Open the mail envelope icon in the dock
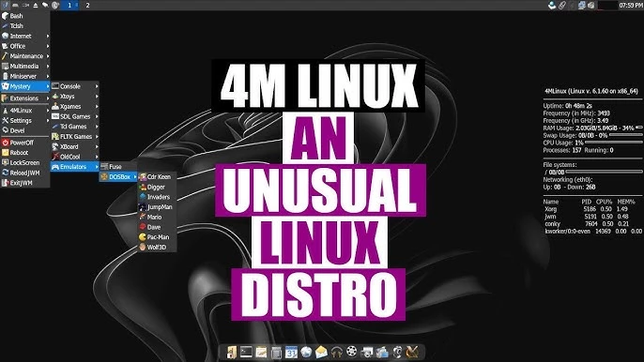The height and width of the screenshot is (362, 644). pos(321,352)
